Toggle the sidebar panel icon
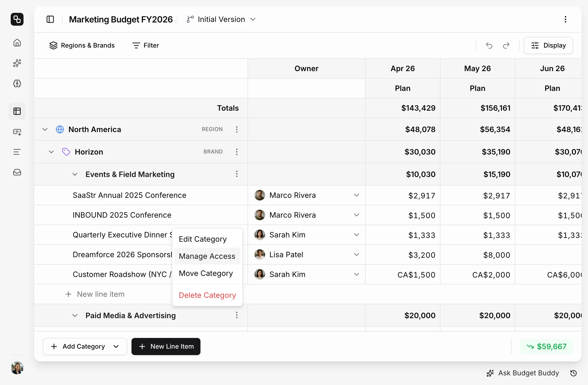 (x=50, y=19)
